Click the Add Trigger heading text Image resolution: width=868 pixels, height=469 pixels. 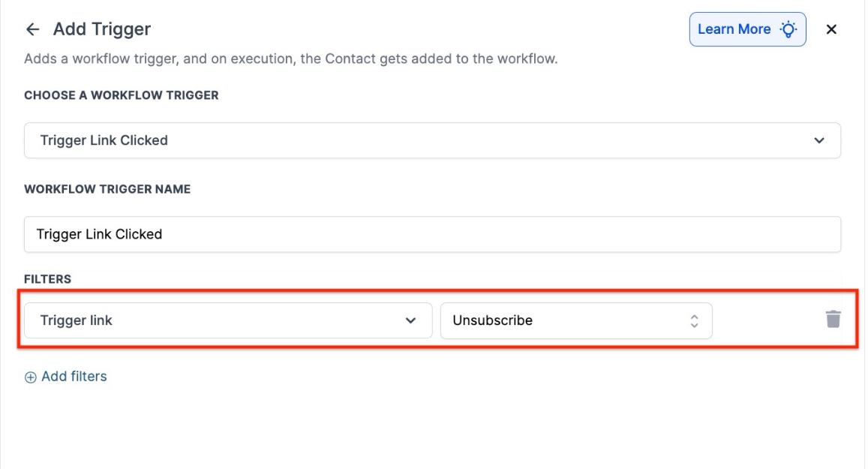point(102,29)
